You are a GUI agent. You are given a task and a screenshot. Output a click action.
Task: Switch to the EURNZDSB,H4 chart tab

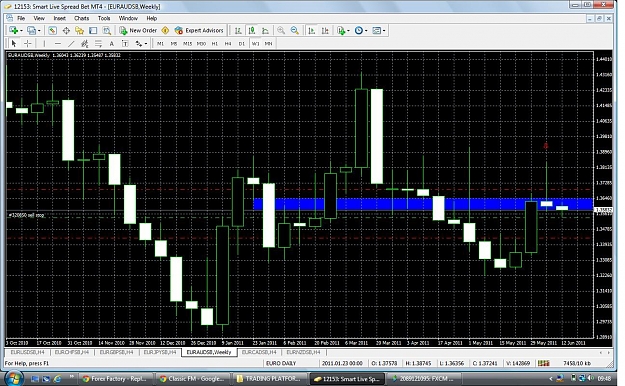pos(303,353)
